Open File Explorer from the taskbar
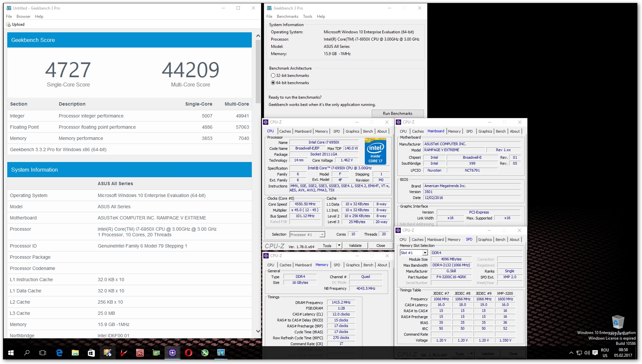642x364 pixels. (75, 353)
